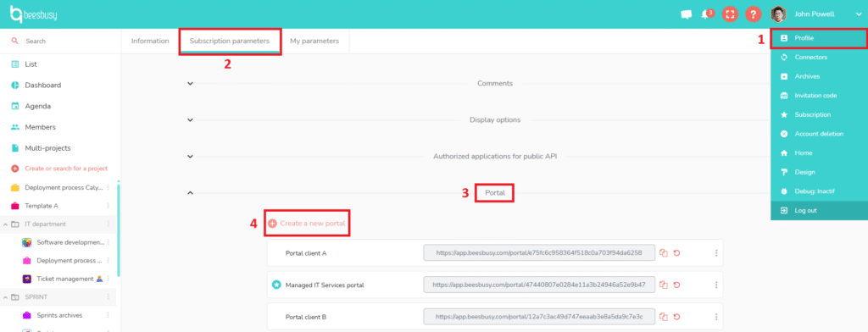The image size is (868, 332).
Task: Collapse the SPRINT folder
Action: coord(5,297)
